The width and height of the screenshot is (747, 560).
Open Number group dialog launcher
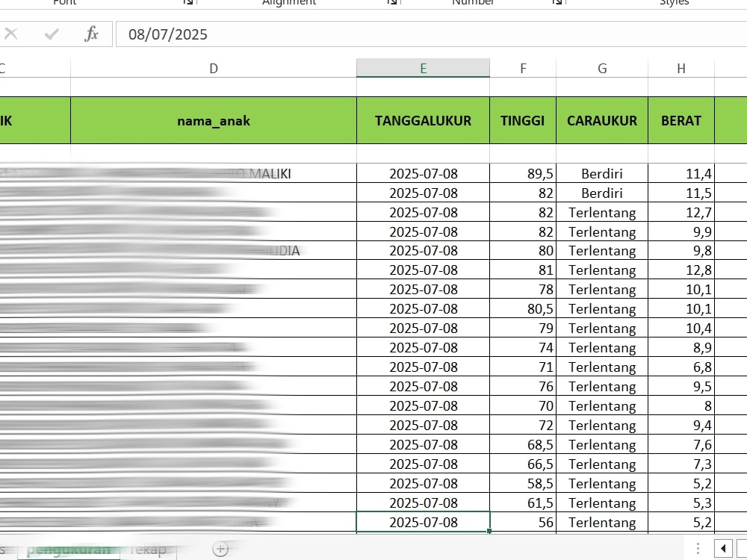coord(557,2)
